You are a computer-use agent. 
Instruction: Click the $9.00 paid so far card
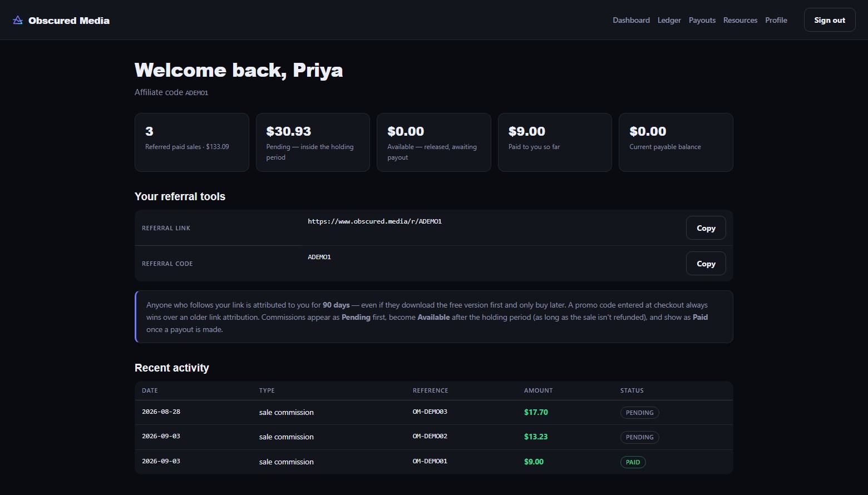point(555,142)
